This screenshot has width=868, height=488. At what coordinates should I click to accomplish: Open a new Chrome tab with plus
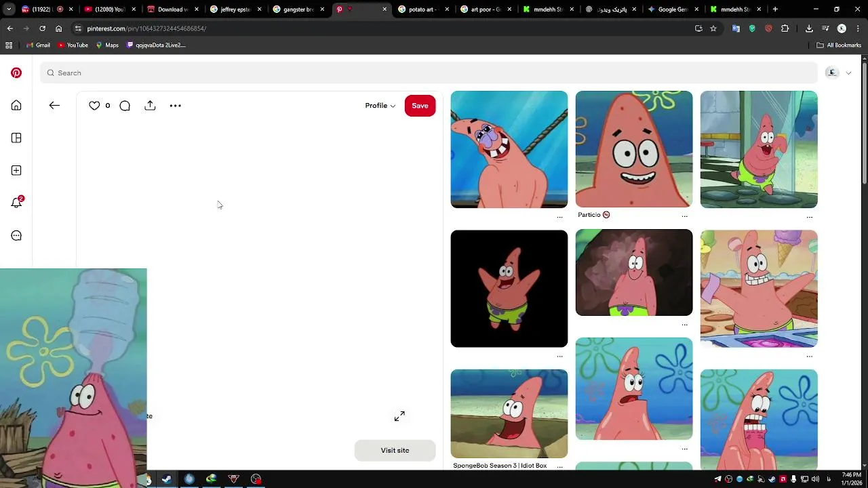pos(775,9)
